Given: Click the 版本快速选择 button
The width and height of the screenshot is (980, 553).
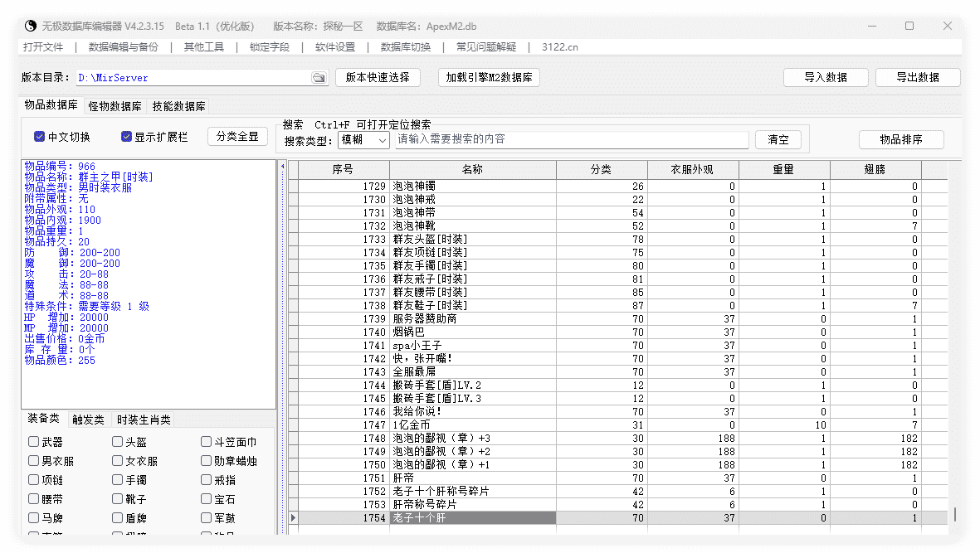Looking at the screenshot, I should (378, 77).
